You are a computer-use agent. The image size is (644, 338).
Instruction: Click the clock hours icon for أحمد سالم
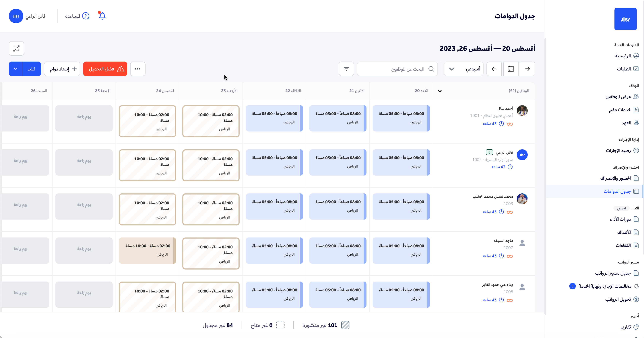pyautogui.click(x=501, y=124)
